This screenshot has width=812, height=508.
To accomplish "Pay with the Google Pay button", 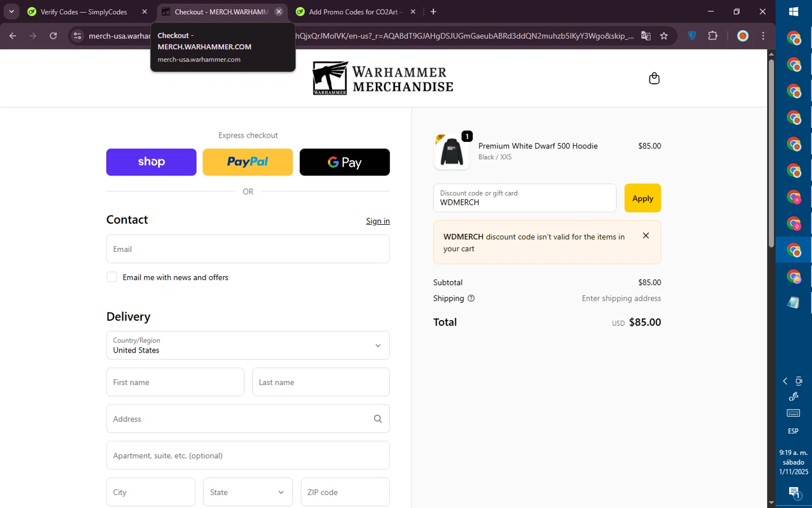I will pyautogui.click(x=344, y=162).
